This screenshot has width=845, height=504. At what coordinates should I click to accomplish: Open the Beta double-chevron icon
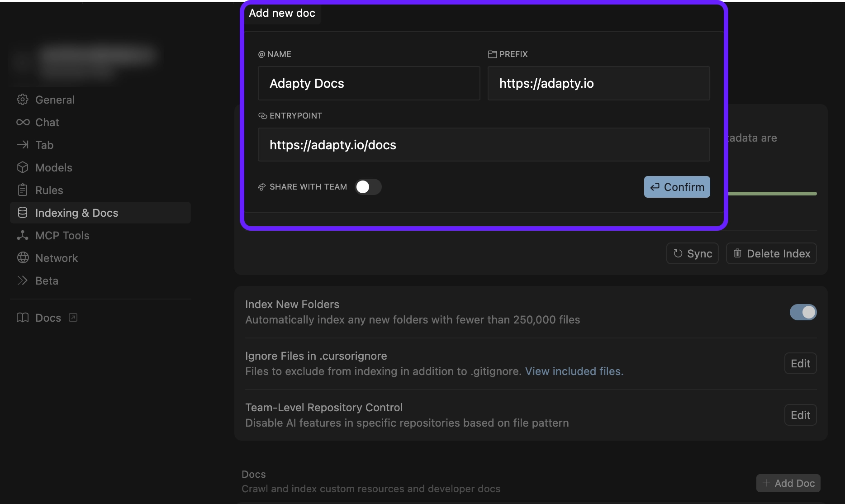coord(22,281)
